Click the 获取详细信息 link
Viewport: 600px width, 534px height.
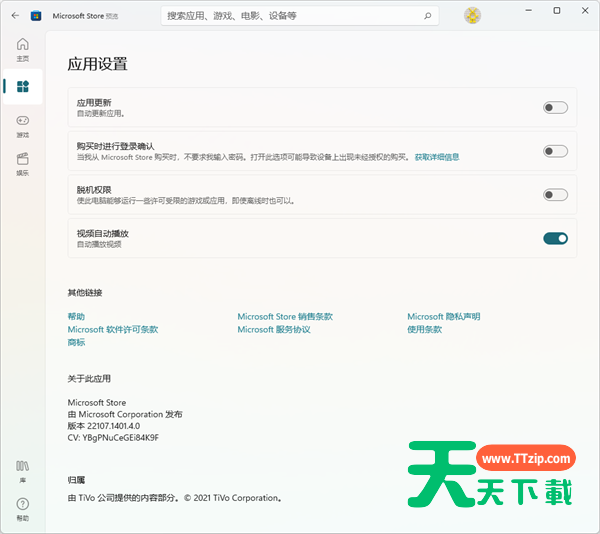(437, 157)
